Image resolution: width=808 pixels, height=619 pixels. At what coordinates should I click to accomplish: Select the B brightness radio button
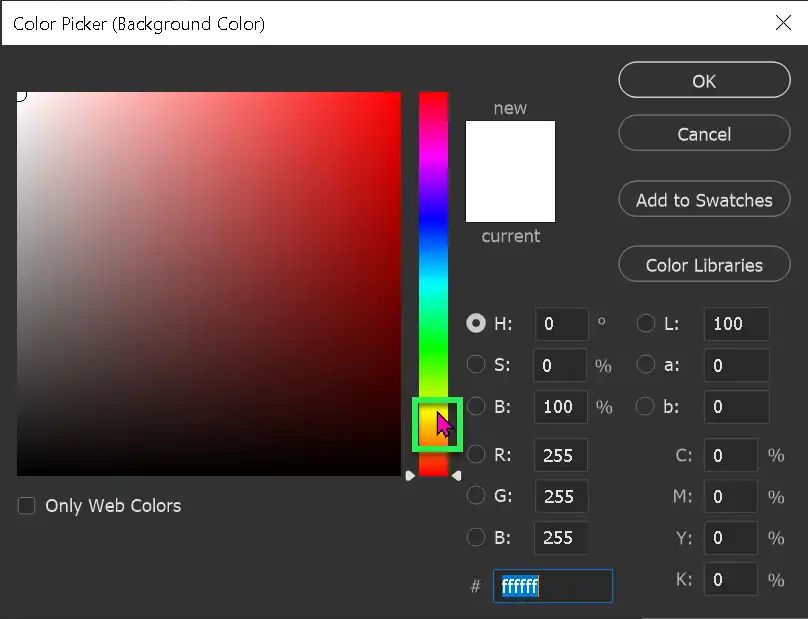476,407
